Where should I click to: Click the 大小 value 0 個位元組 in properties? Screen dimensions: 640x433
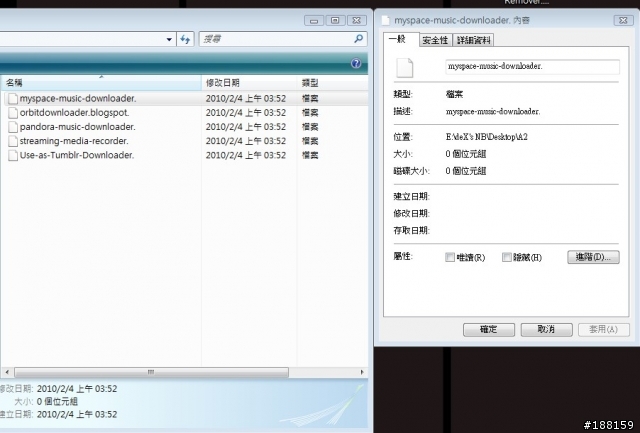(x=466, y=154)
